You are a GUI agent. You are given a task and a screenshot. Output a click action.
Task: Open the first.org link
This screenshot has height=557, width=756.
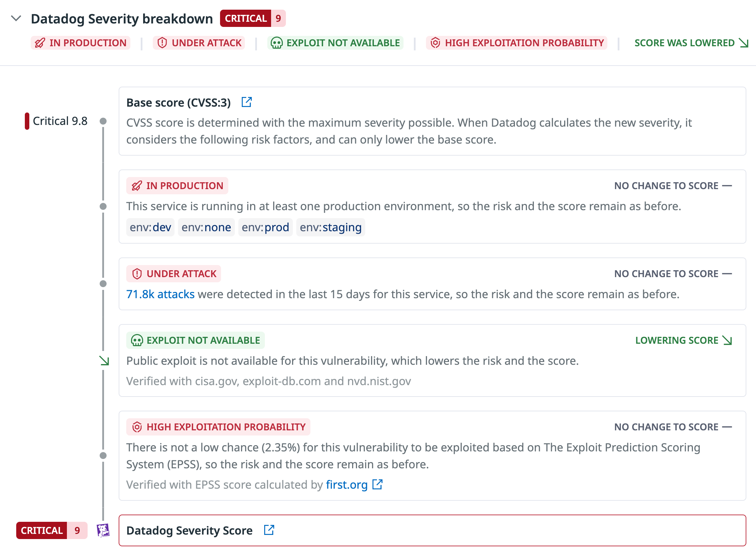point(347,485)
